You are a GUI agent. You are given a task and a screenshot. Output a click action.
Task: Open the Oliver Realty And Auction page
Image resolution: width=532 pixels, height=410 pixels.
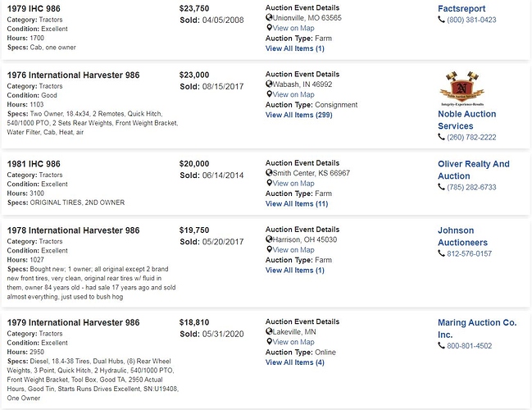pos(474,170)
